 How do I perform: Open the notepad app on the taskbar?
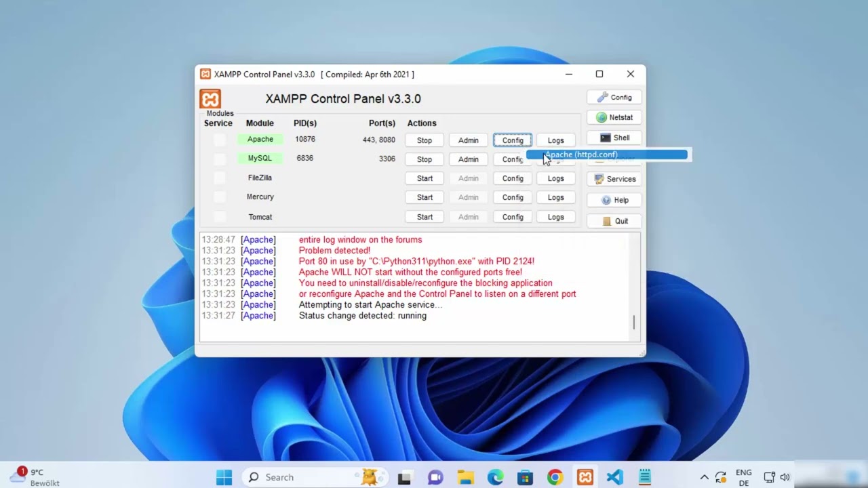coord(644,477)
